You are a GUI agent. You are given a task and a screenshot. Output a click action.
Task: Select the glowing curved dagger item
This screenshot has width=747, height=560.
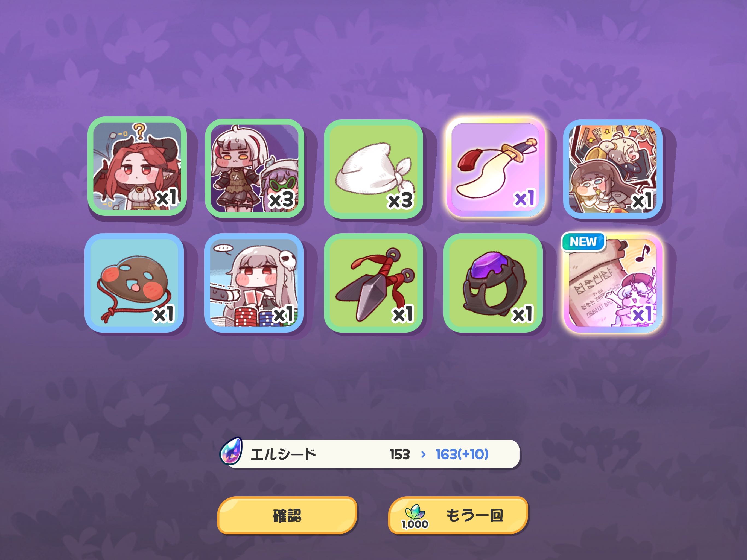[495, 167]
